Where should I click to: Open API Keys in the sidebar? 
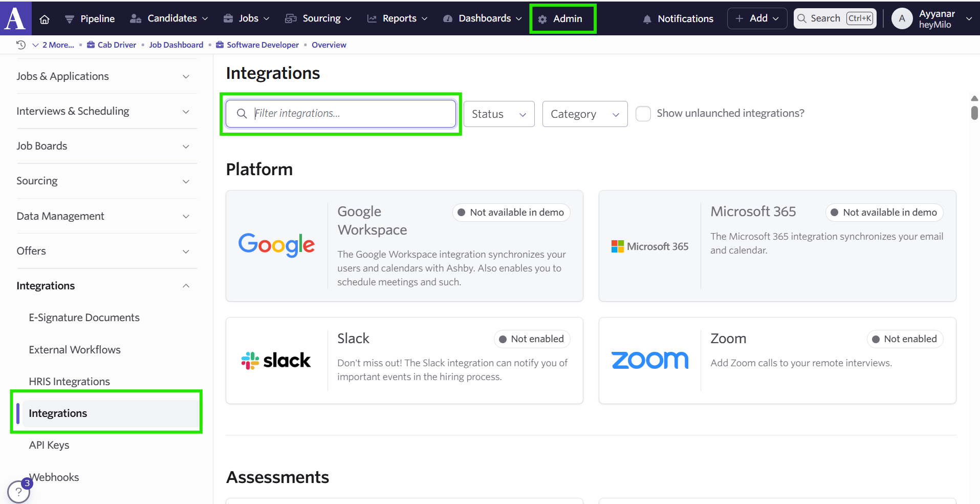[x=49, y=445]
